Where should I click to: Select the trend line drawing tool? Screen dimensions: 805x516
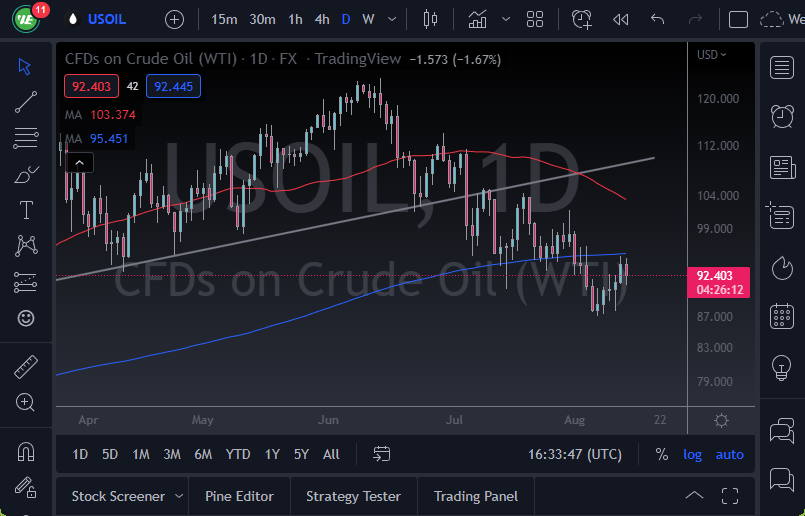point(26,102)
